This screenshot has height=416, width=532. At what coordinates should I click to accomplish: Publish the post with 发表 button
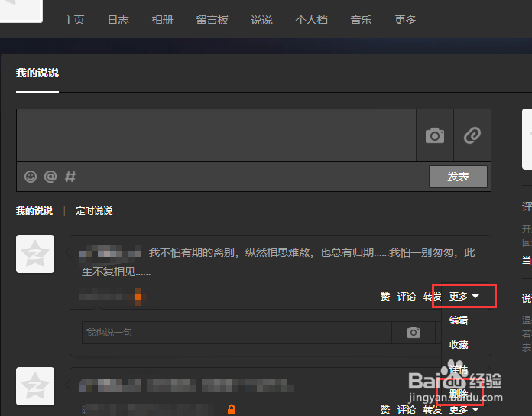coord(458,177)
